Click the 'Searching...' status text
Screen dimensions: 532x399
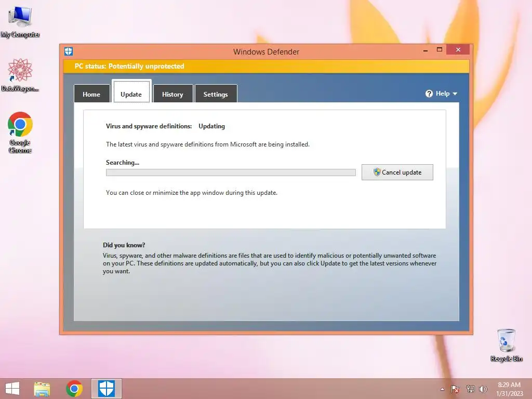point(123,163)
